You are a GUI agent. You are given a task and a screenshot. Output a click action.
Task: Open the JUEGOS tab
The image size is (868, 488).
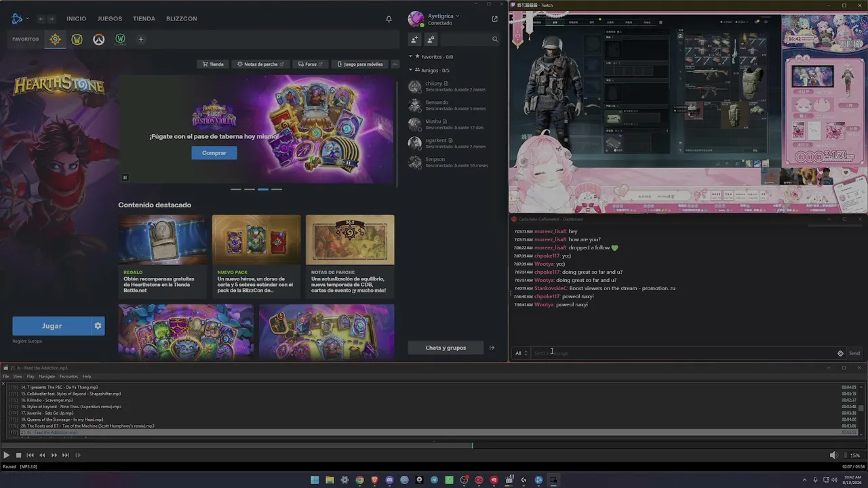tap(110, 19)
